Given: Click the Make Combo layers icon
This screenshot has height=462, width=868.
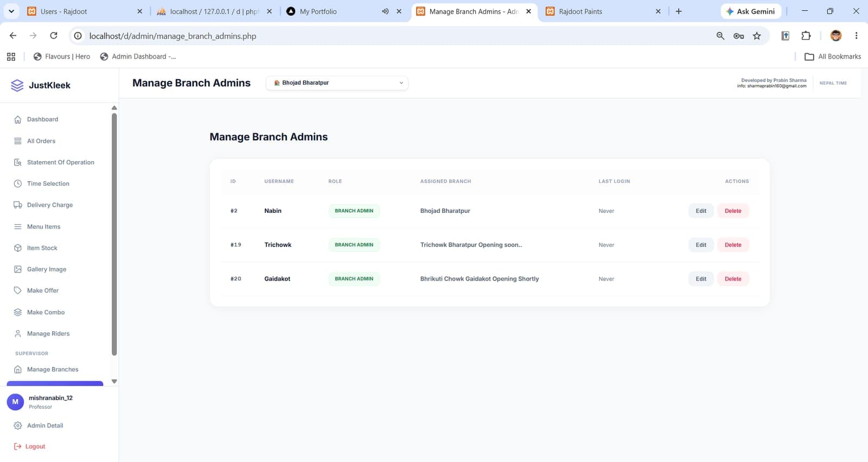Looking at the screenshot, I should coord(18,312).
